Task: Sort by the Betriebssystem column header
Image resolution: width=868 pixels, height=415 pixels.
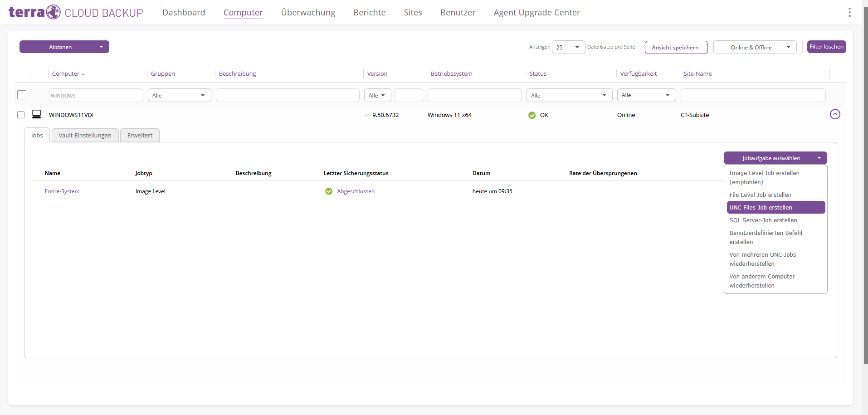Action: pos(451,73)
